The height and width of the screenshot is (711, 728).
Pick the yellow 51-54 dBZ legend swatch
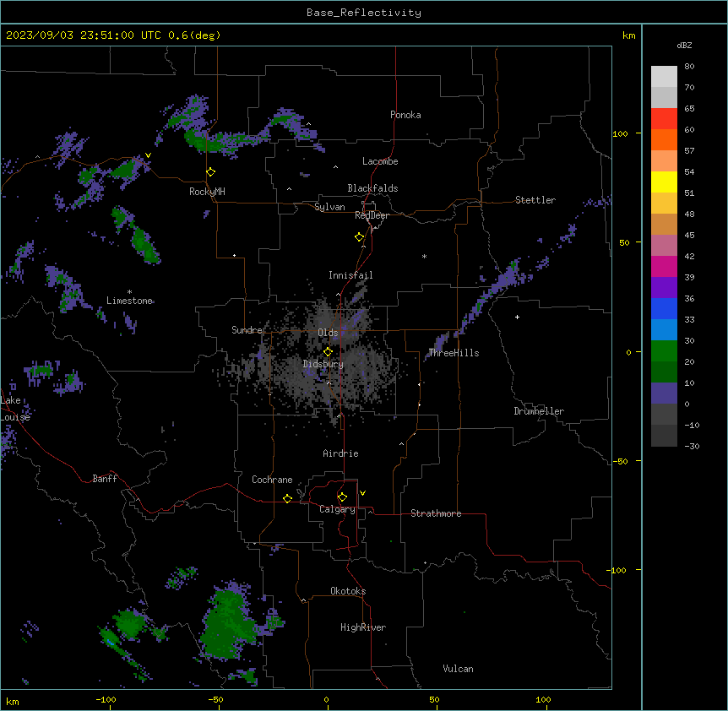coord(664,182)
